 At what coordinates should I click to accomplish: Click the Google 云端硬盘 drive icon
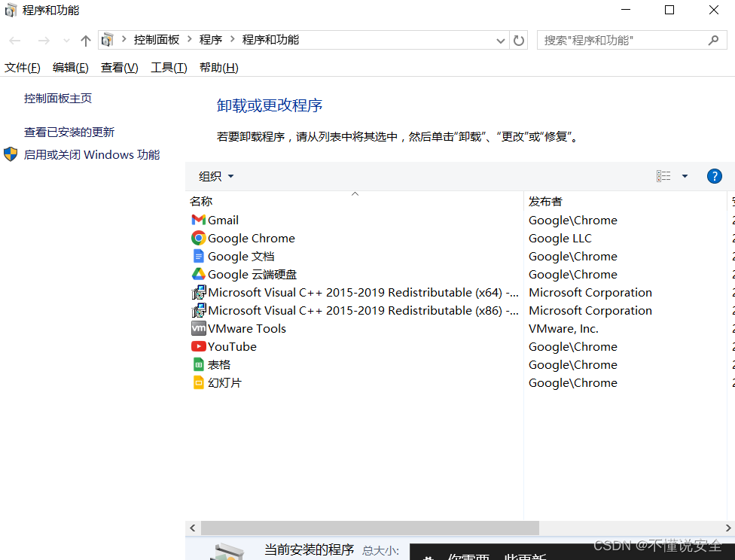[x=199, y=274]
